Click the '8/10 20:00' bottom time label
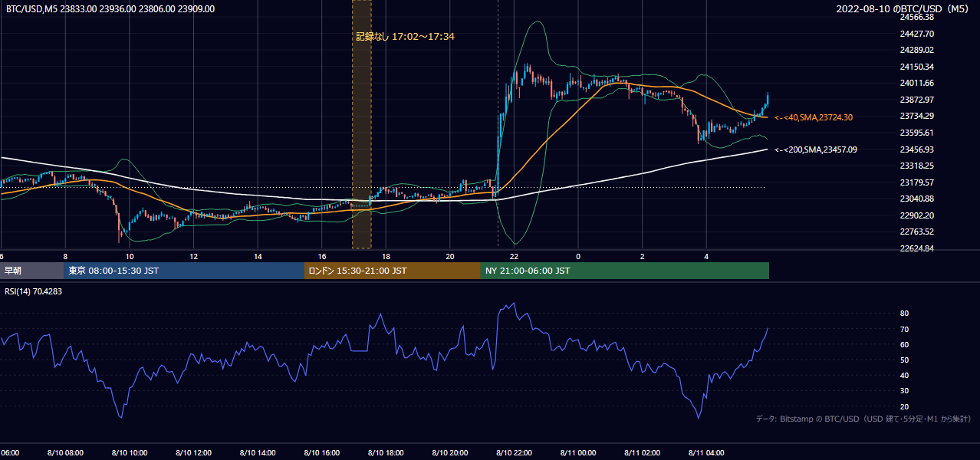Image resolution: width=980 pixels, height=460 pixels. tap(449, 452)
